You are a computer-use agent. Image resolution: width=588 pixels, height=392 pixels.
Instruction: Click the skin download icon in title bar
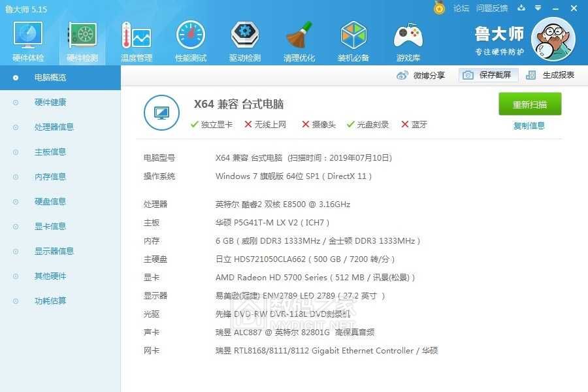click(x=521, y=8)
